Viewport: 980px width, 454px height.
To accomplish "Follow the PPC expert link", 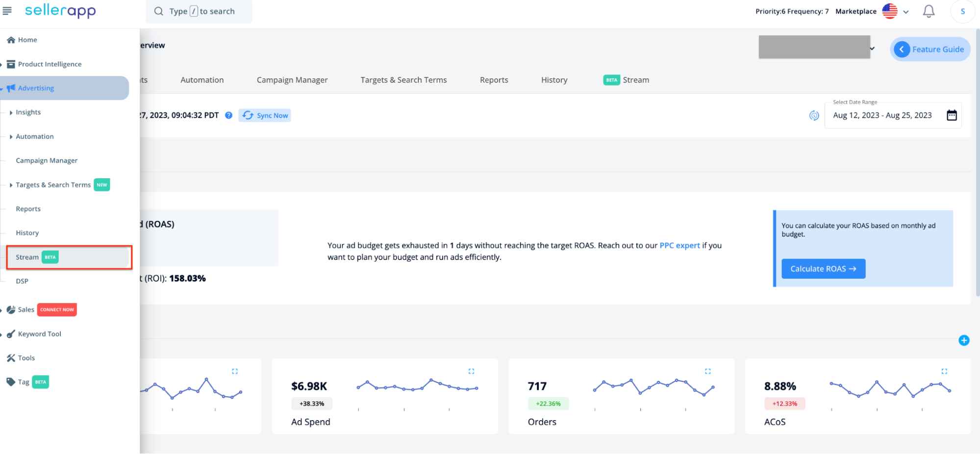I will tap(679, 245).
